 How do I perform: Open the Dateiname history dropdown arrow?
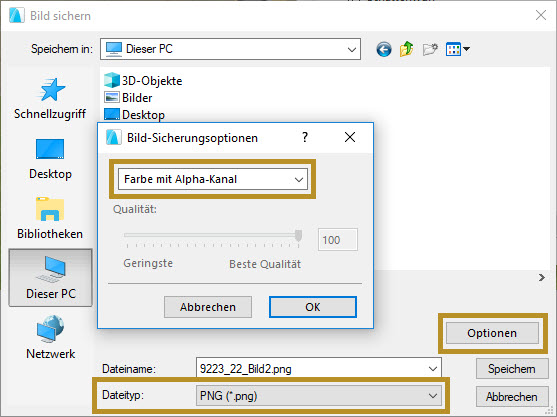pos(433,369)
